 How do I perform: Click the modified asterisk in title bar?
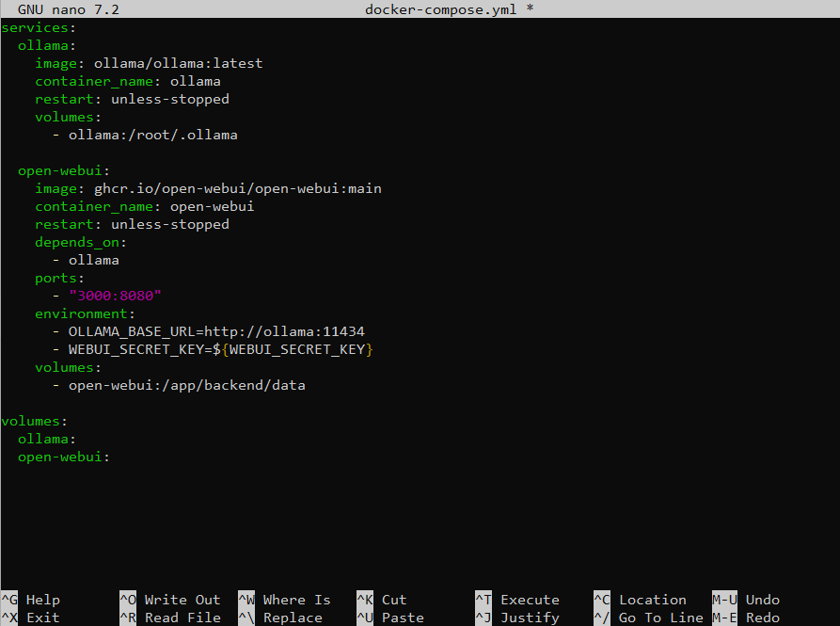click(530, 9)
